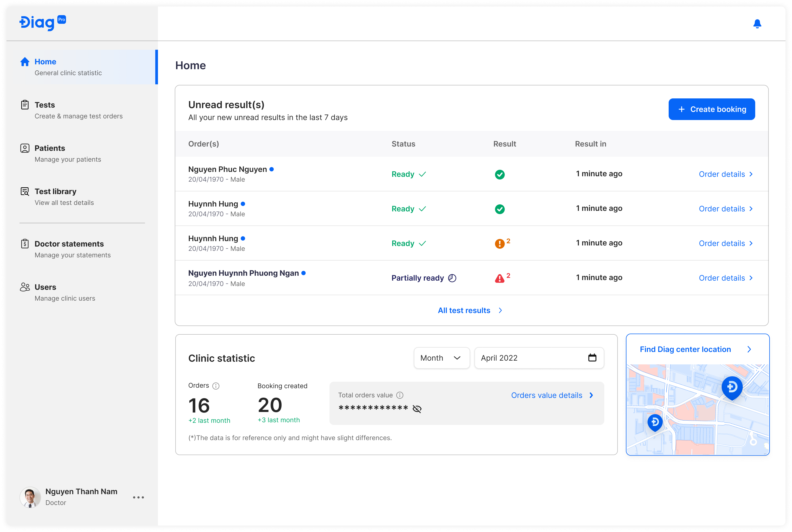
Task: Click the Diag pin marker on the map
Action: pyautogui.click(x=732, y=388)
